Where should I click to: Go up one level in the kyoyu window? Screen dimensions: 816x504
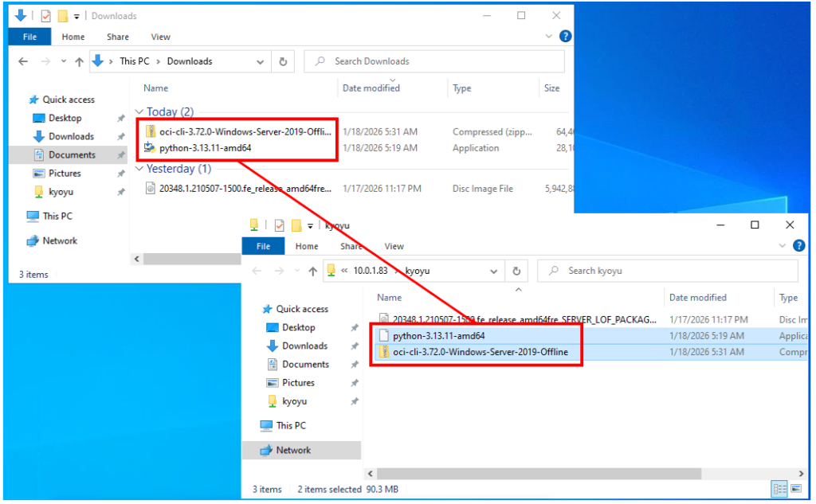point(312,271)
